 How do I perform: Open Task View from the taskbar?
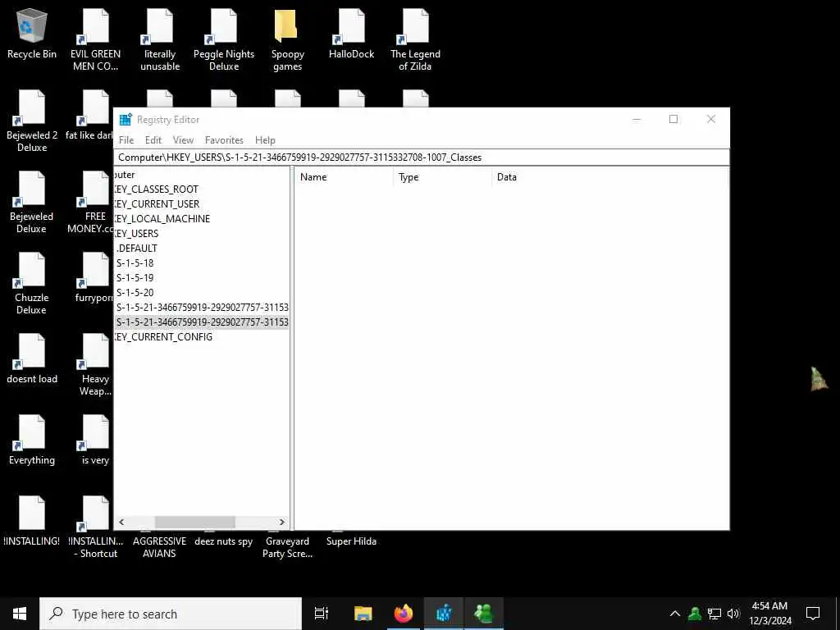pyautogui.click(x=321, y=614)
